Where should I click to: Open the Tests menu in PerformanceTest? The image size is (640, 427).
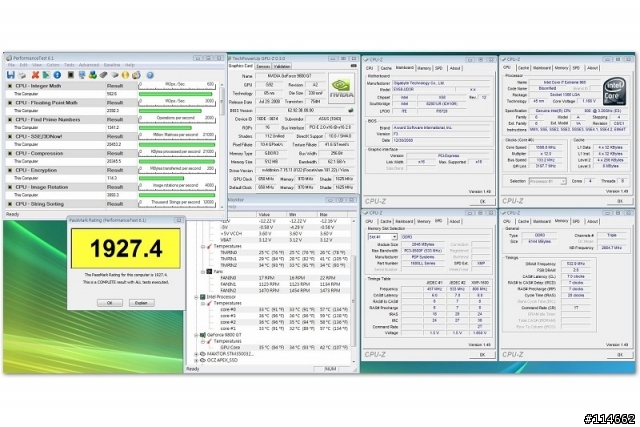pos(69,65)
